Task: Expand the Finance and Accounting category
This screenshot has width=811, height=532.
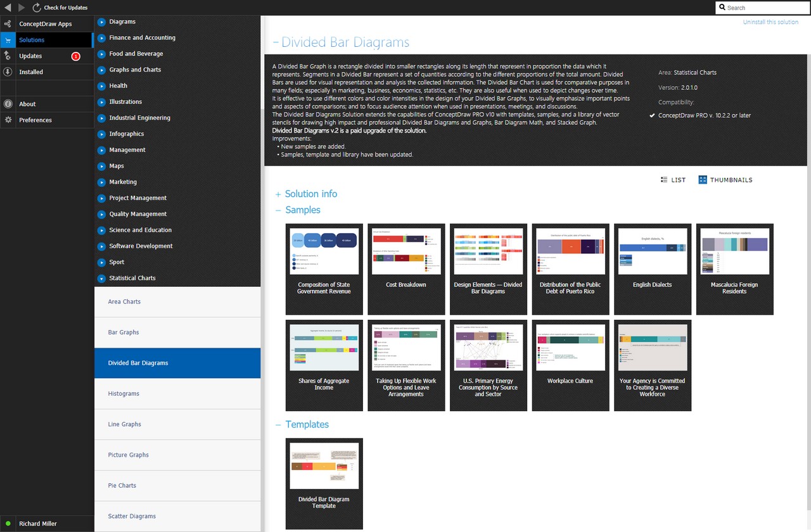Action: pos(101,37)
